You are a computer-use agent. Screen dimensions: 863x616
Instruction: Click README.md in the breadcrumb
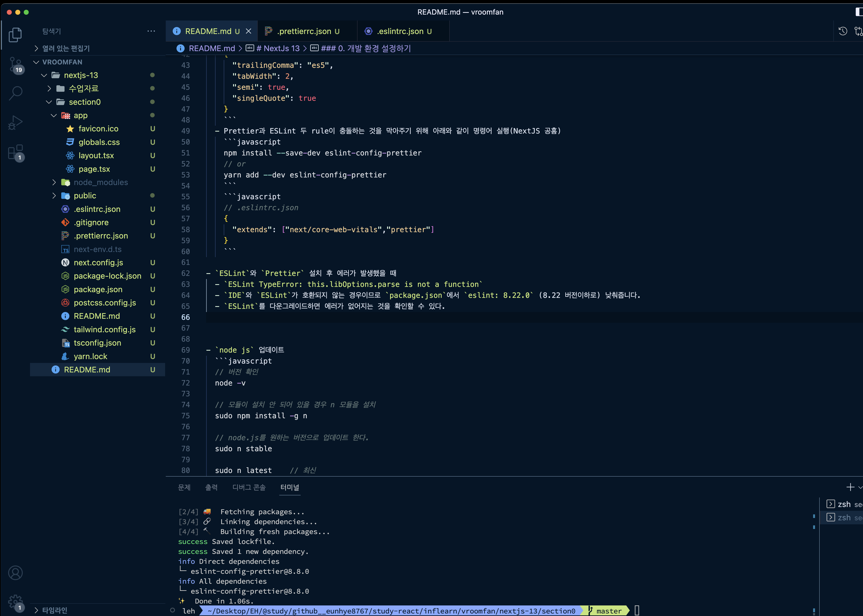point(212,48)
